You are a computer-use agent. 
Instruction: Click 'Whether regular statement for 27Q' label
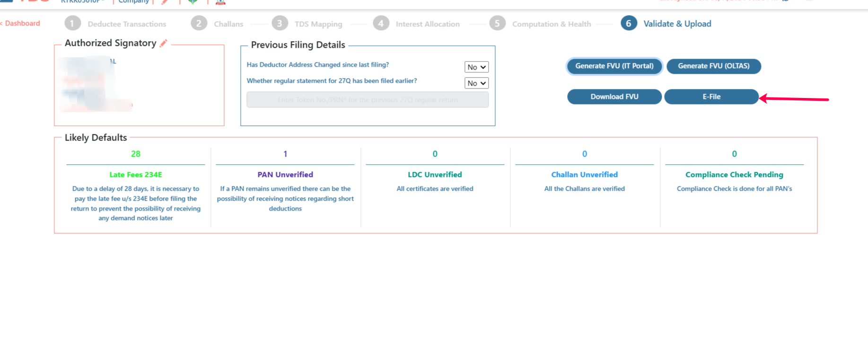click(332, 81)
